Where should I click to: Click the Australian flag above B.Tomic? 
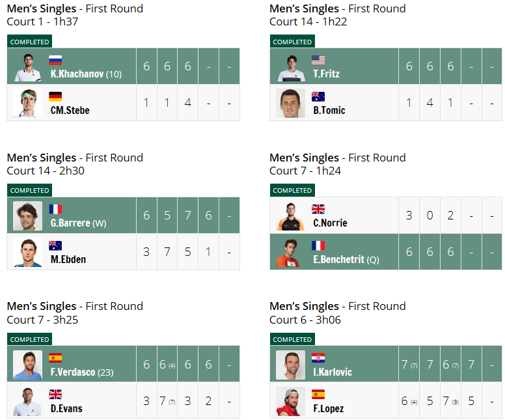[318, 97]
